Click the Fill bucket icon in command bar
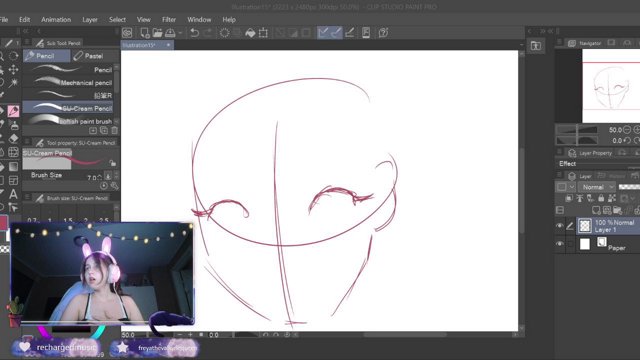The image size is (640, 360). tap(250, 33)
